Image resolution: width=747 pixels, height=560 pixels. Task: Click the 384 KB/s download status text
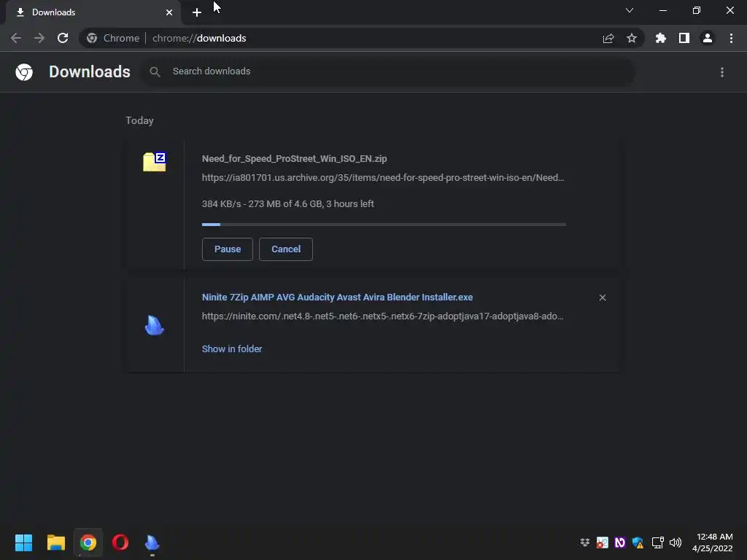[x=287, y=204]
